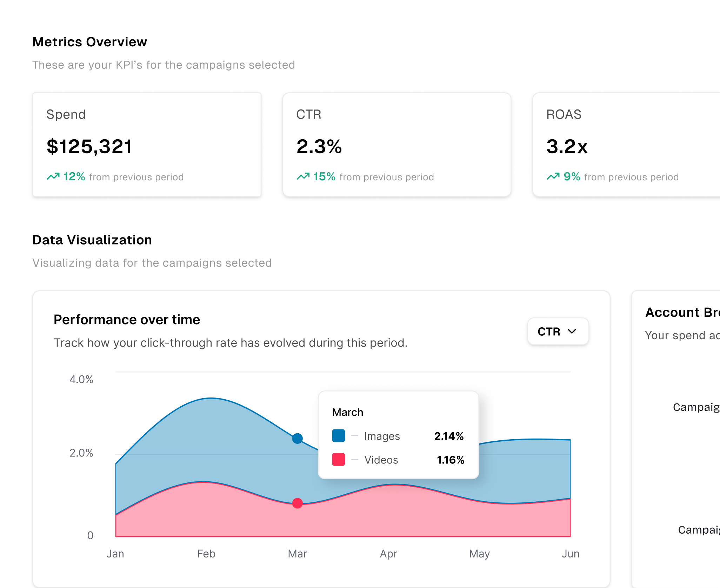
Task: Click the 2.14% Images tooltip value
Action: click(x=449, y=436)
